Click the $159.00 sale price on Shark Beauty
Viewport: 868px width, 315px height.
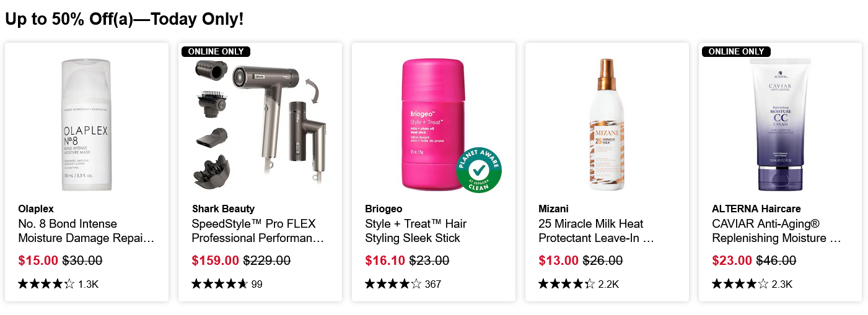pos(215,261)
